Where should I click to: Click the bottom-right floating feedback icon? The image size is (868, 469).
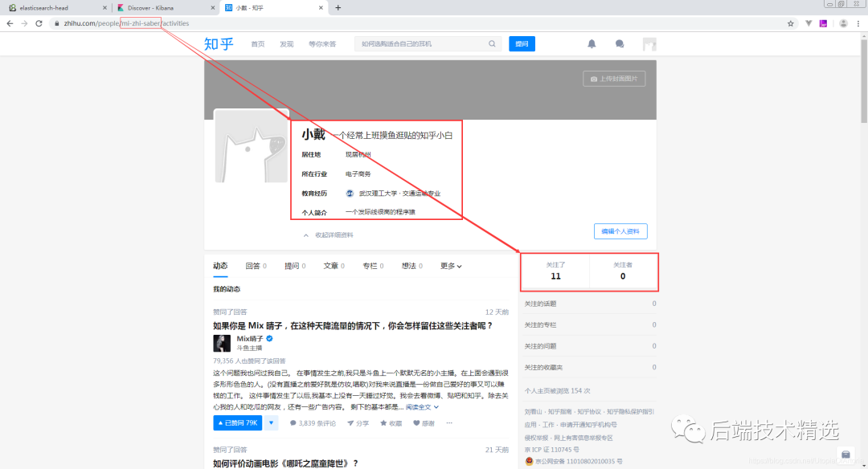[845, 455]
